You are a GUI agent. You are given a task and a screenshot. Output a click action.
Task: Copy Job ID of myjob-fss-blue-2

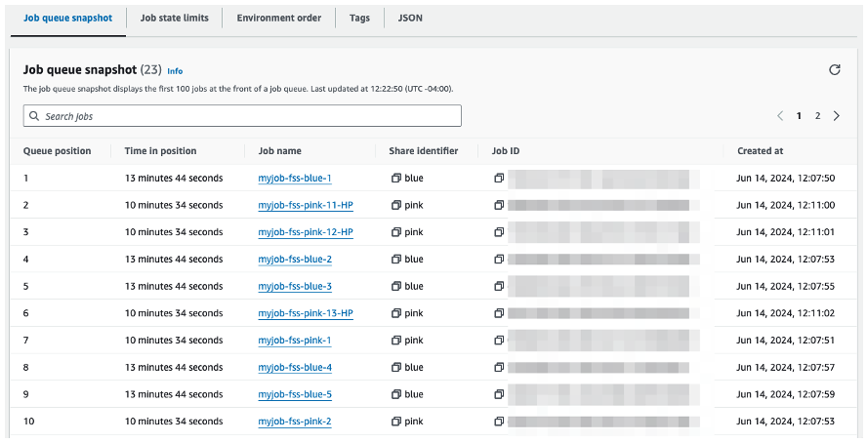point(499,259)
